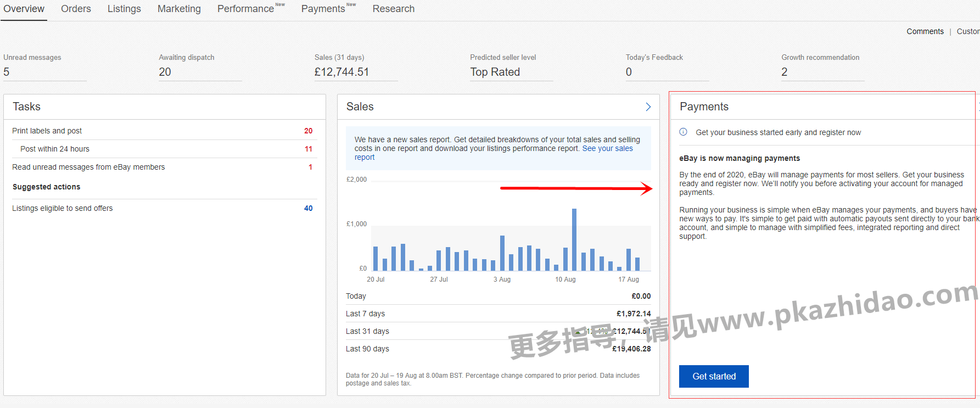
Task: Click Unread messages value 5
Action: tap(7, 72)
